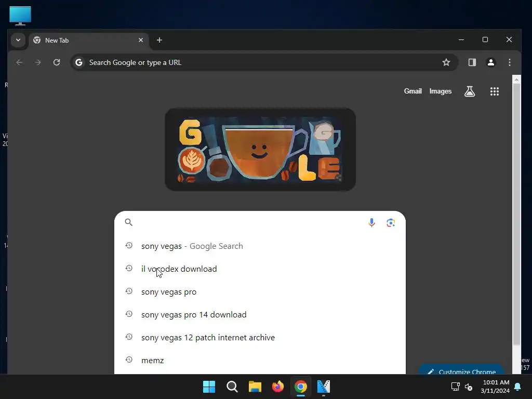The image size is (532, 399).
Task: Click the Google G icon in address bar
Action: (x=79, y=62)
